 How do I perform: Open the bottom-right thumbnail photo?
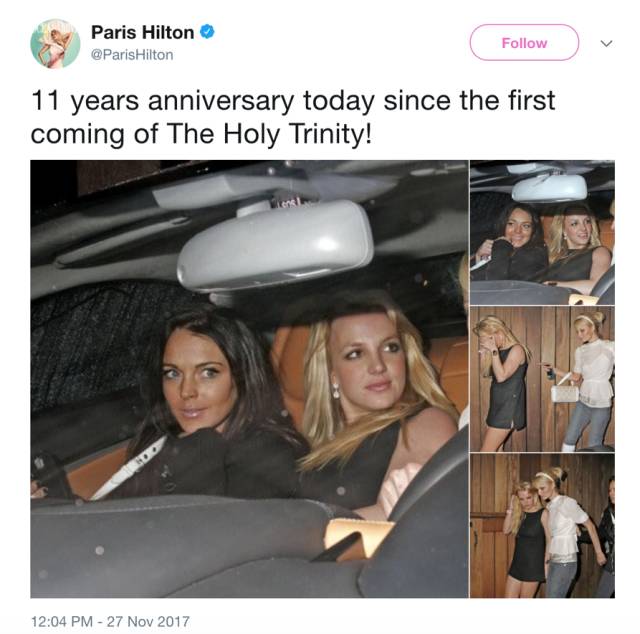point(542,525)
